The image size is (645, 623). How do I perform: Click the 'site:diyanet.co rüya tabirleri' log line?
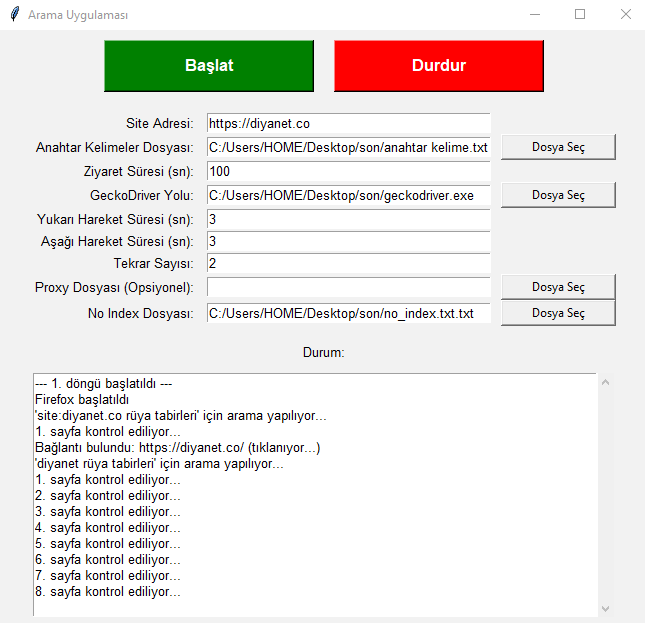[x=181, y=416]
